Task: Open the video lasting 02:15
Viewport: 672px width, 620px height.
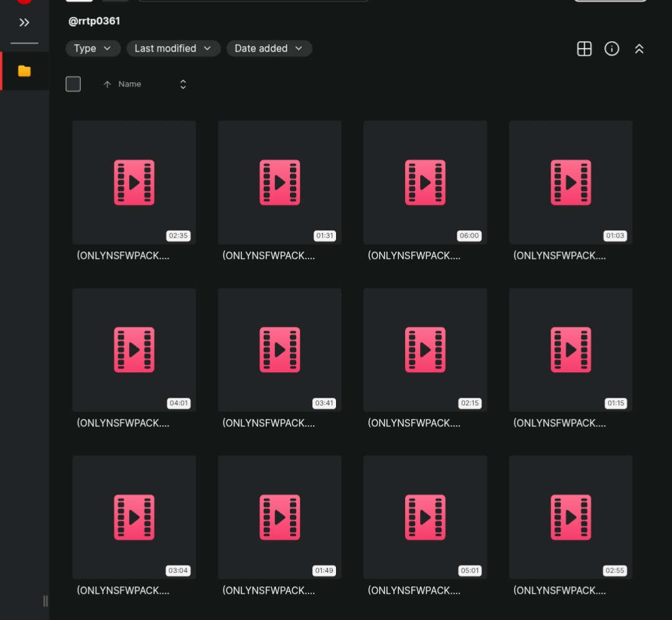Action: tap(425, 350)
